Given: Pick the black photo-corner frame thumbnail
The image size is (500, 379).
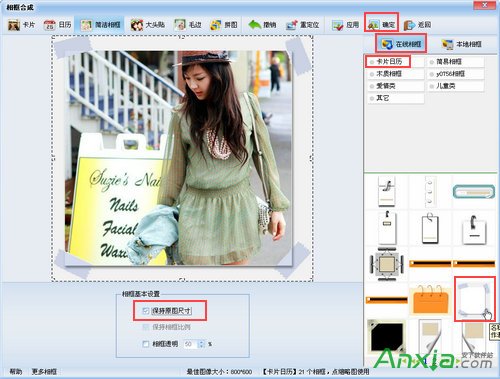Looking at the screenshot, I should tap(387, 336).
